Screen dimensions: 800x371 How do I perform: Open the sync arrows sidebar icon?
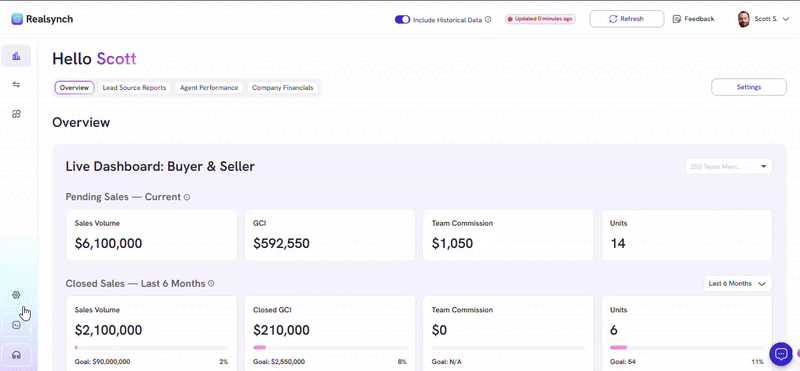[x=16, y=85]
